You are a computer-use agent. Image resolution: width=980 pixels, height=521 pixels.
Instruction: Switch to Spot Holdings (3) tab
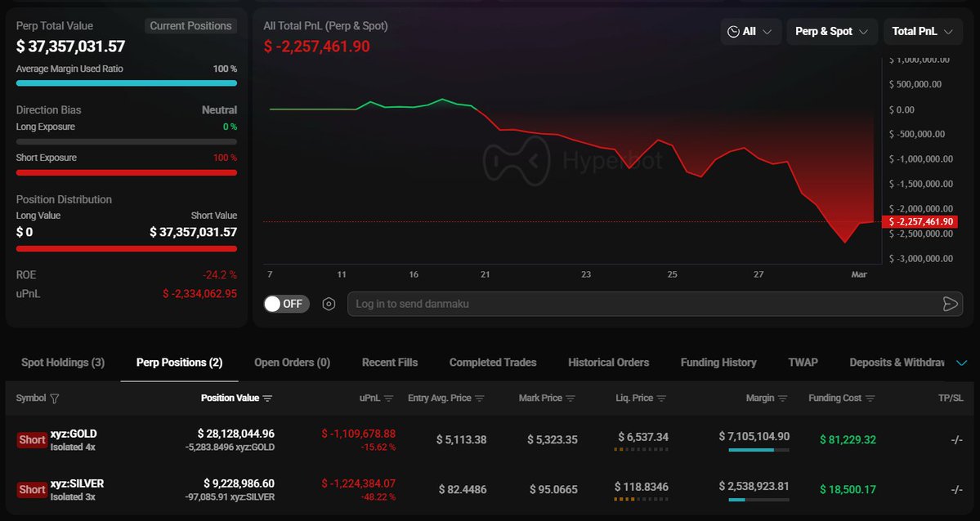click(x=63, y=363)
